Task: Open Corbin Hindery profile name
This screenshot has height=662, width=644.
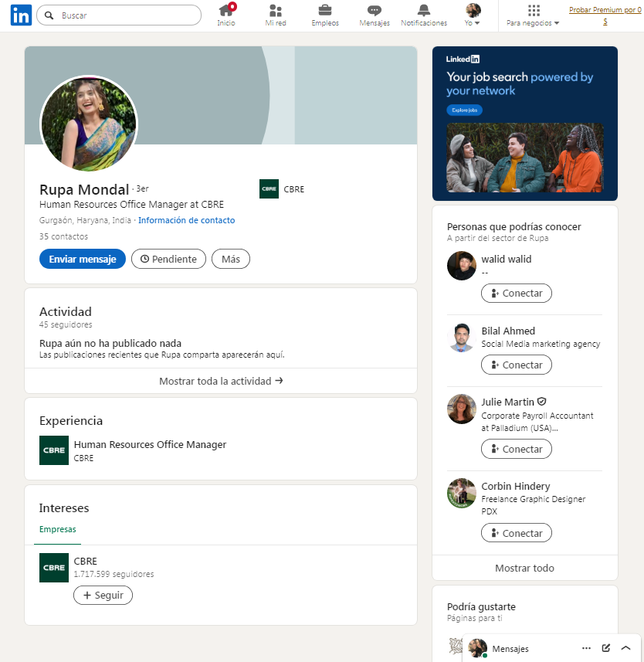Action: (516, 486)
